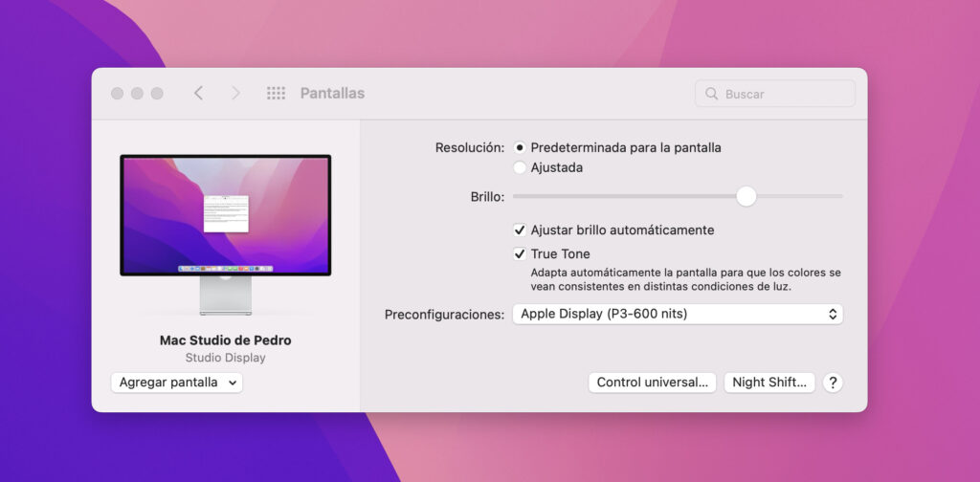The height and width of the screenshot is (482, 980).
Task: Click the window zoom button
Action: click(x=157, y=94)
